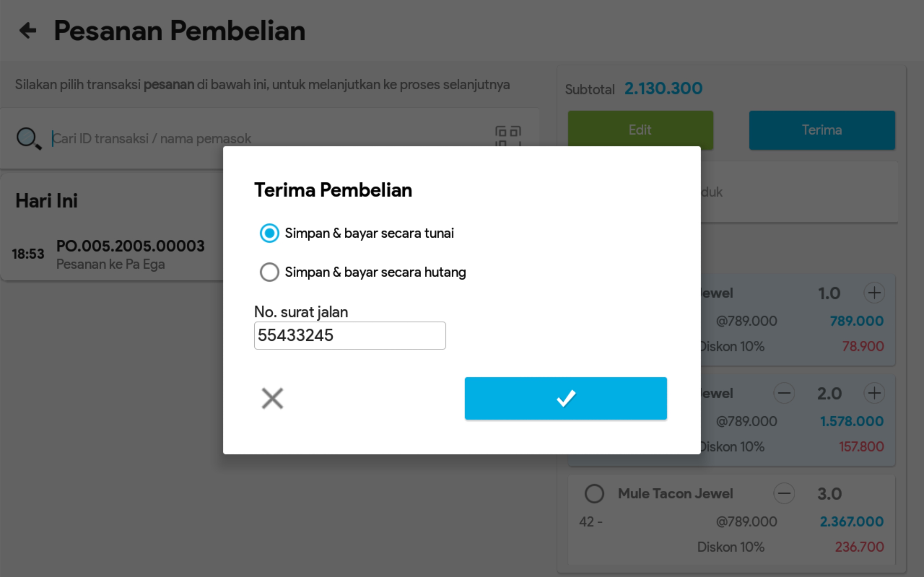Confirm Terima Pembelian with the checkmark button

coord(565,398)
